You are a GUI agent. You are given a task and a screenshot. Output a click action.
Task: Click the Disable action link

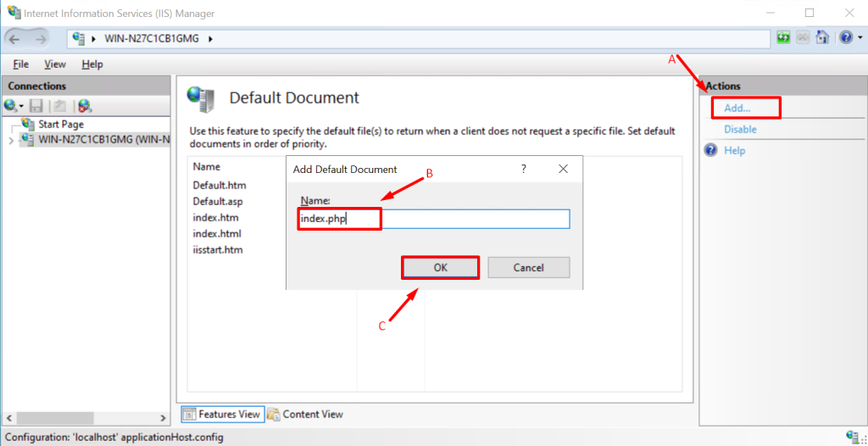pos(740,129)
